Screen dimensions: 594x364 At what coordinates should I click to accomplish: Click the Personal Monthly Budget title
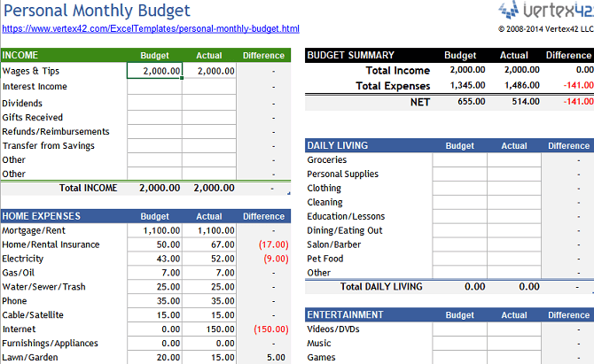coord(97,11)
